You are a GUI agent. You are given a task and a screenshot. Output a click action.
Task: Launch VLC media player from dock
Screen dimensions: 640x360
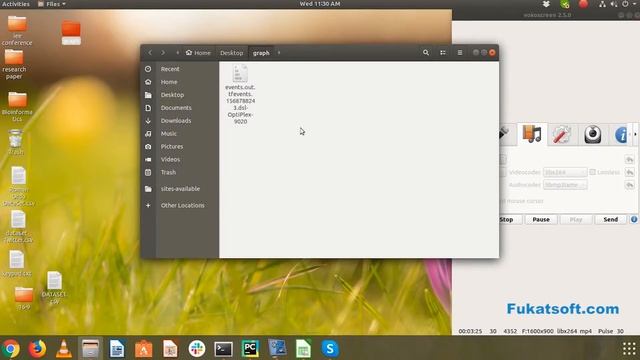pos(64,349)
